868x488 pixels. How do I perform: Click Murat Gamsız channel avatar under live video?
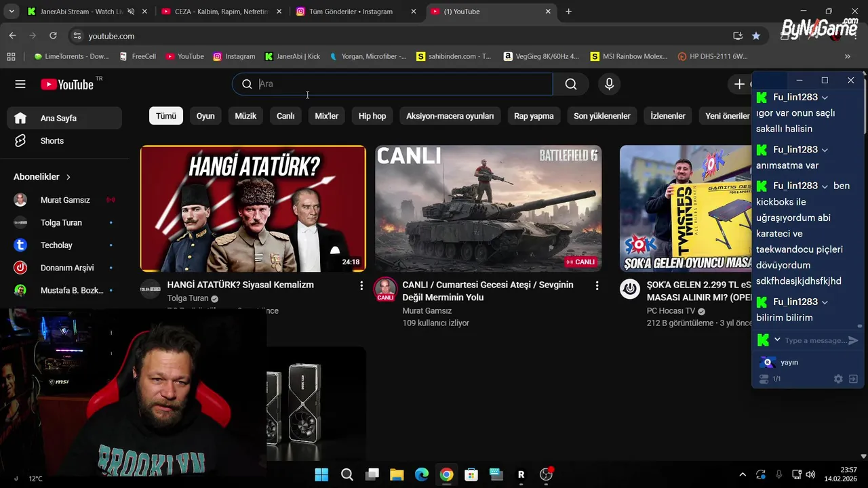385,289
